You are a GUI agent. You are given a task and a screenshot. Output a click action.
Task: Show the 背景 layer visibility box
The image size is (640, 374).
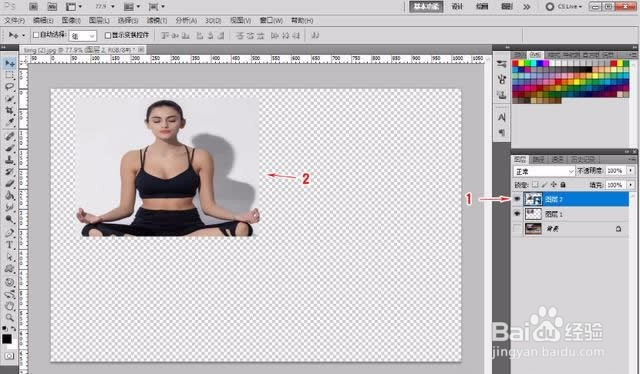(x=517, y=229)
